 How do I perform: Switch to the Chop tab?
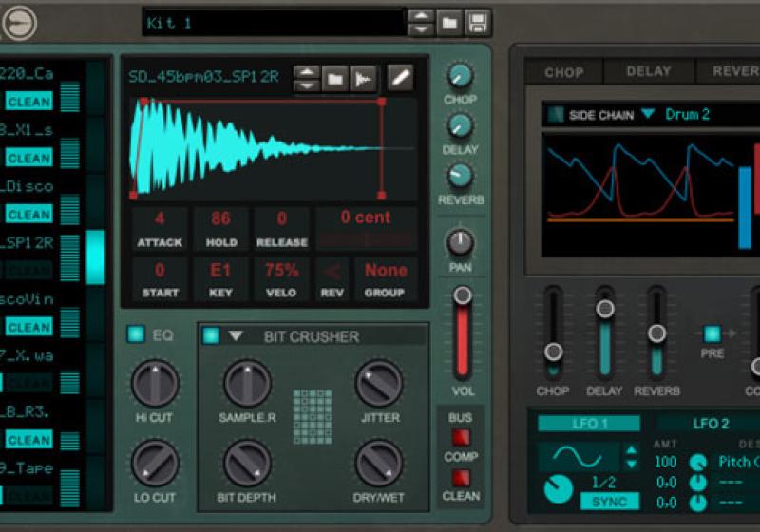point(564,72)
